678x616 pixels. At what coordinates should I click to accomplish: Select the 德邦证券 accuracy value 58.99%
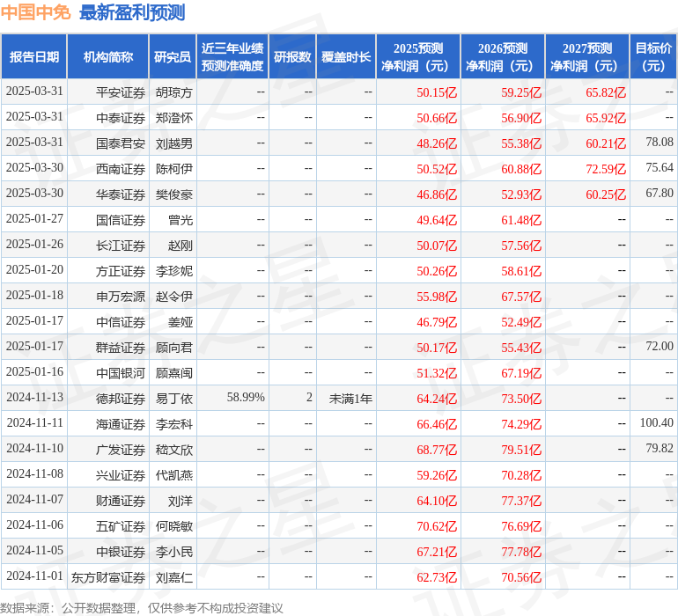(x=246, y=399)
